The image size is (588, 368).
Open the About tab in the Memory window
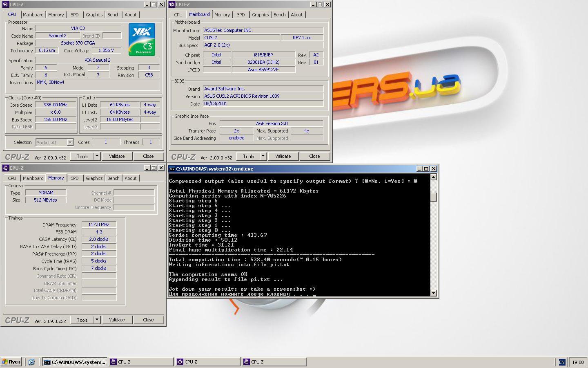pyautogui.click(x=131, y=178)
